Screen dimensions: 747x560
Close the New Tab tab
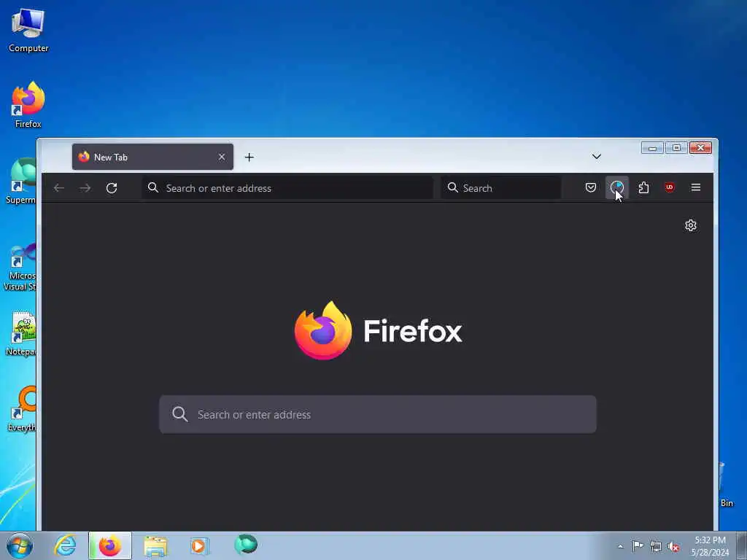pyautogui.click(x=222, y=157)
